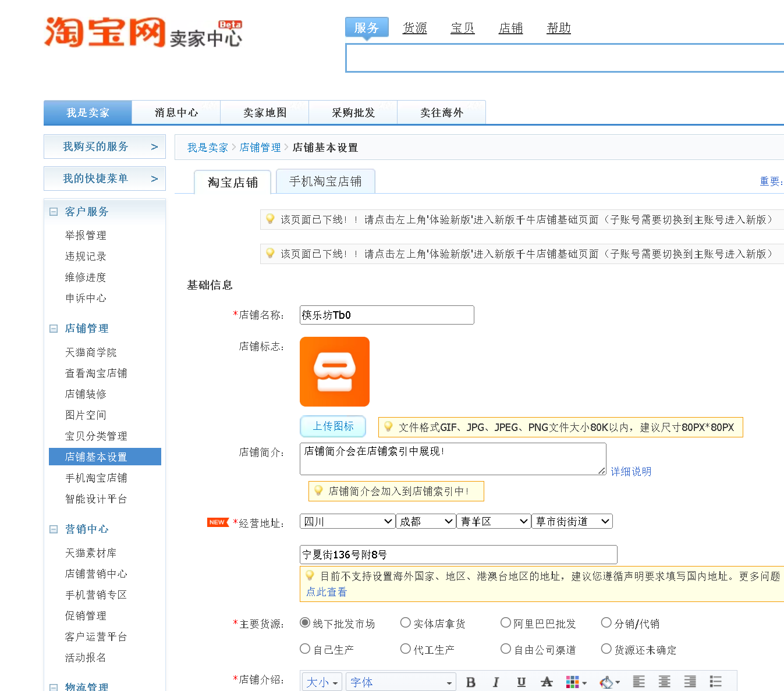
Task: Click lightbulb icon beside file format hint
Action: point(388,426)
